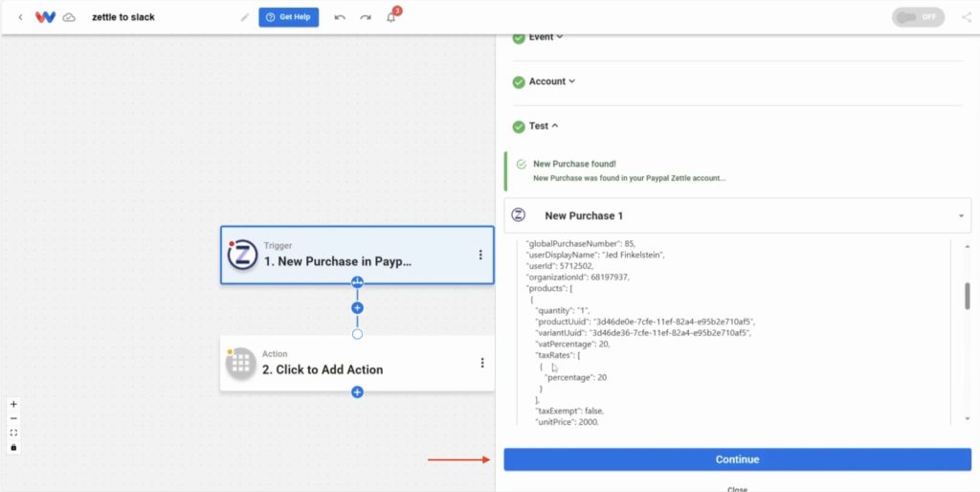Redo the last change
The height and width of the screenshot is (492, 980).
(365, 17)
